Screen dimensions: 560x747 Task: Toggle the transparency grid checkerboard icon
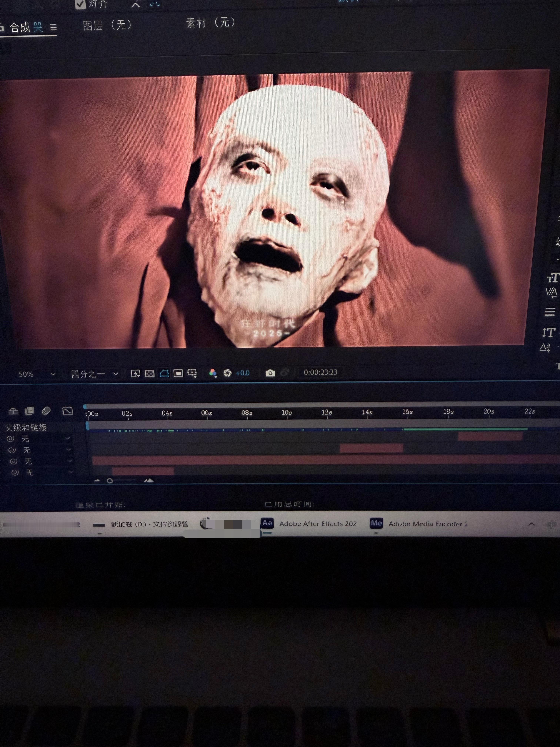tap(149, 373)
